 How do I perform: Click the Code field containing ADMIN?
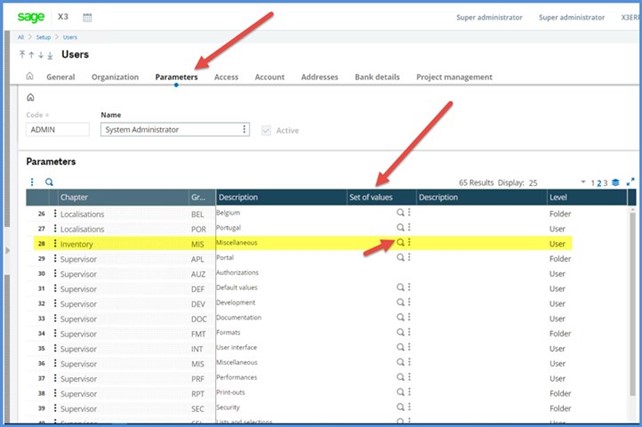[x=59, y=129]
